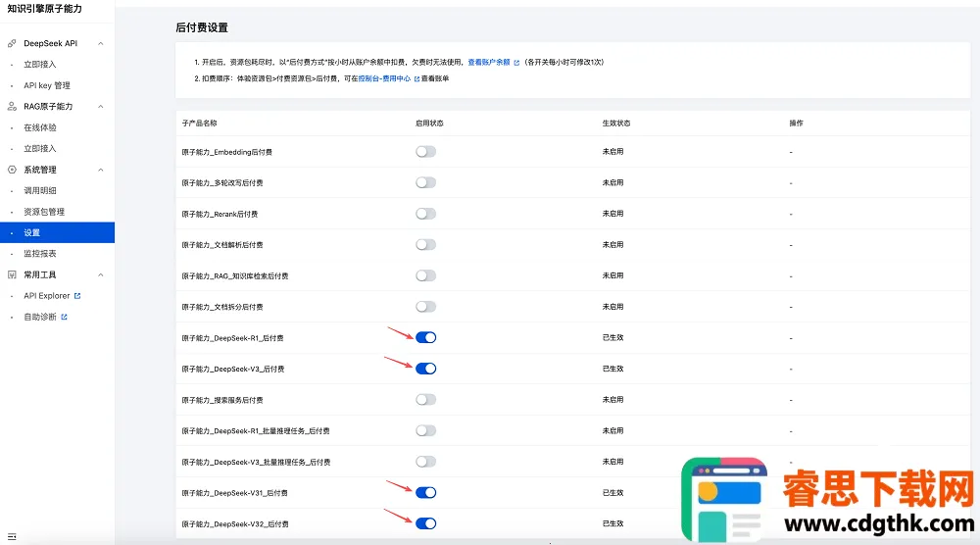Click the 子产品名称 column header
This screenshot has height=545, width=980.
click(x=199, y=124)
